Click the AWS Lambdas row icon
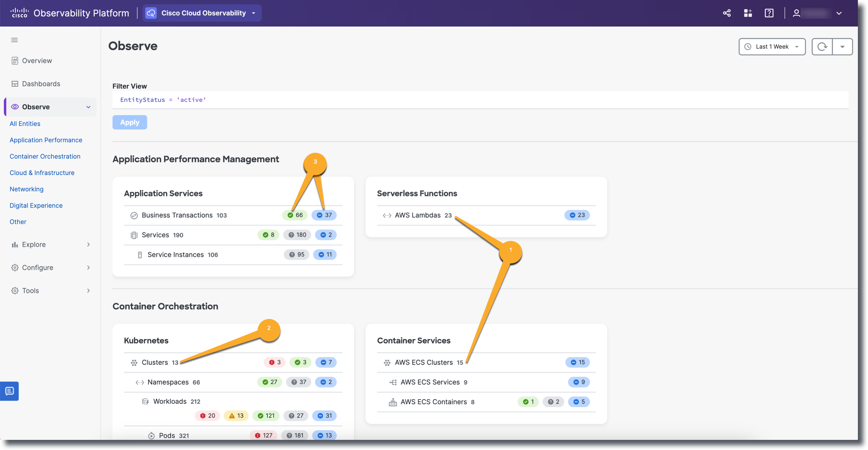Screen dimensions: 868x450 (x=387, y=215)
